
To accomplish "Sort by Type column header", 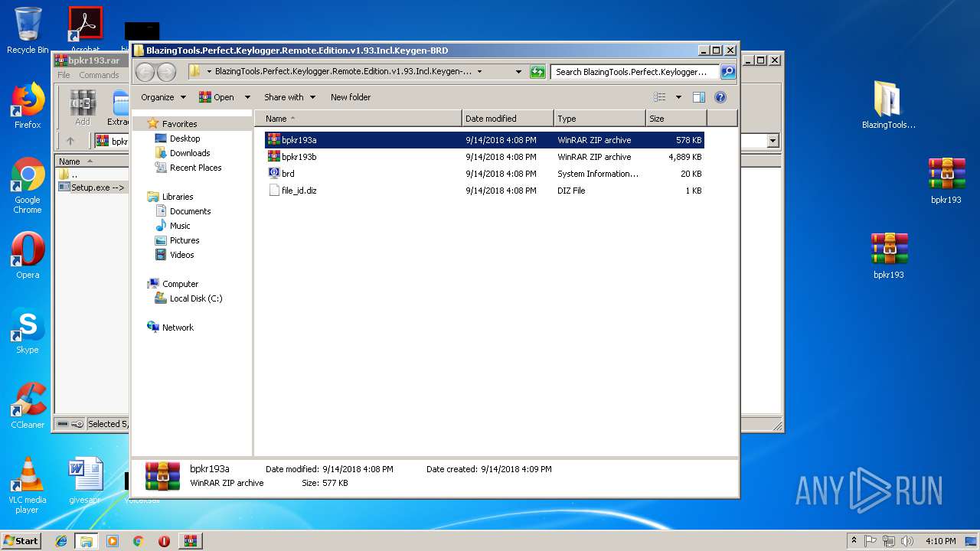I will [x=599, y=119].
